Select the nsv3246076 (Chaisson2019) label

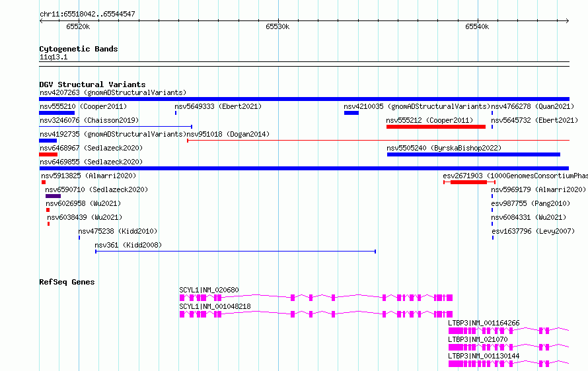(89, 120)
